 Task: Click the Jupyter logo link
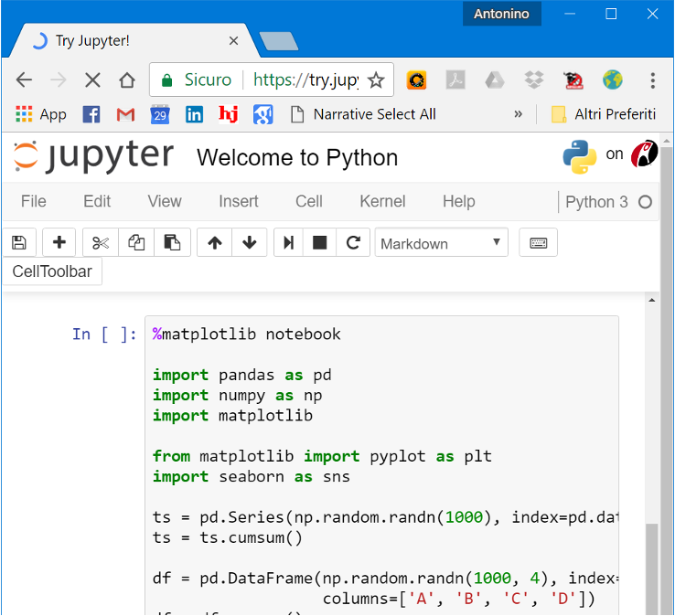[92, 156]
